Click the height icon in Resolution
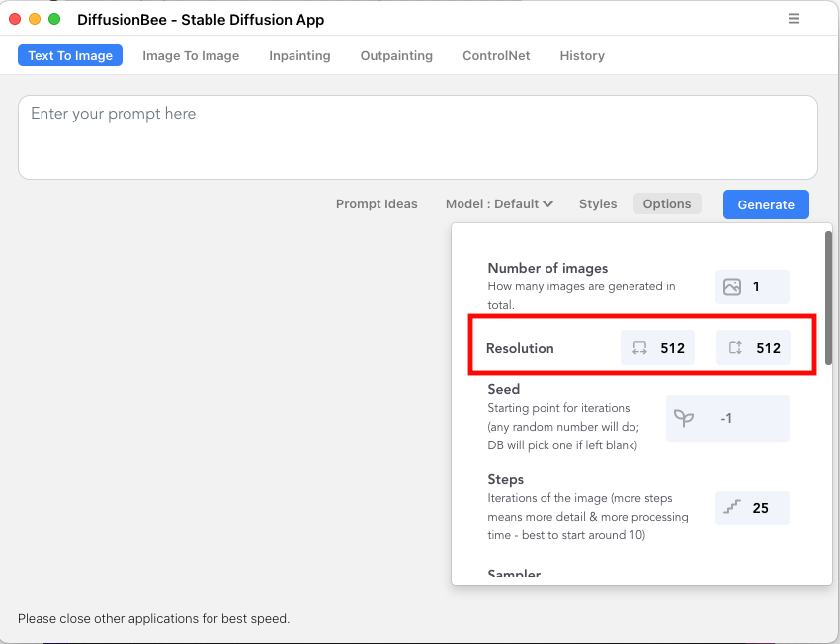This screenshot has width=840, height=644. 735,348
